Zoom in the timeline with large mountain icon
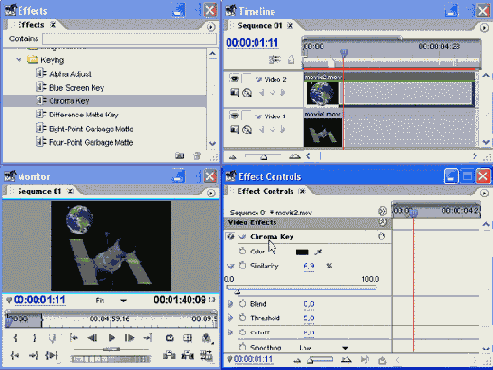 coord(294,156)
